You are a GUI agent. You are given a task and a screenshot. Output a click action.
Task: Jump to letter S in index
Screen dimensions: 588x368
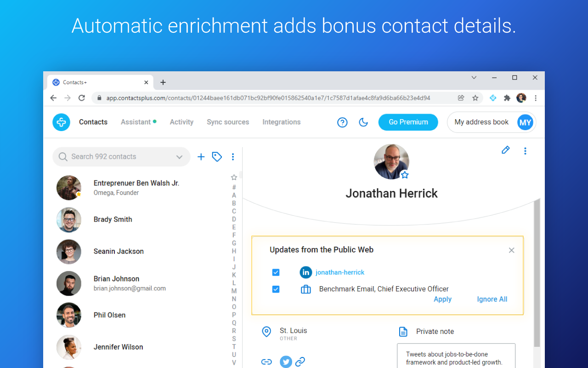234,339
